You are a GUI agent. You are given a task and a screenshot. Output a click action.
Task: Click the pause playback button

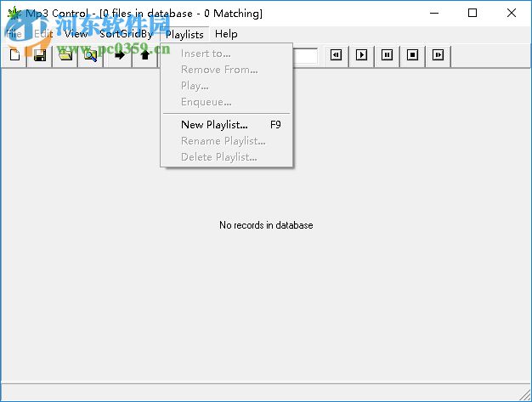coord(387,55)
